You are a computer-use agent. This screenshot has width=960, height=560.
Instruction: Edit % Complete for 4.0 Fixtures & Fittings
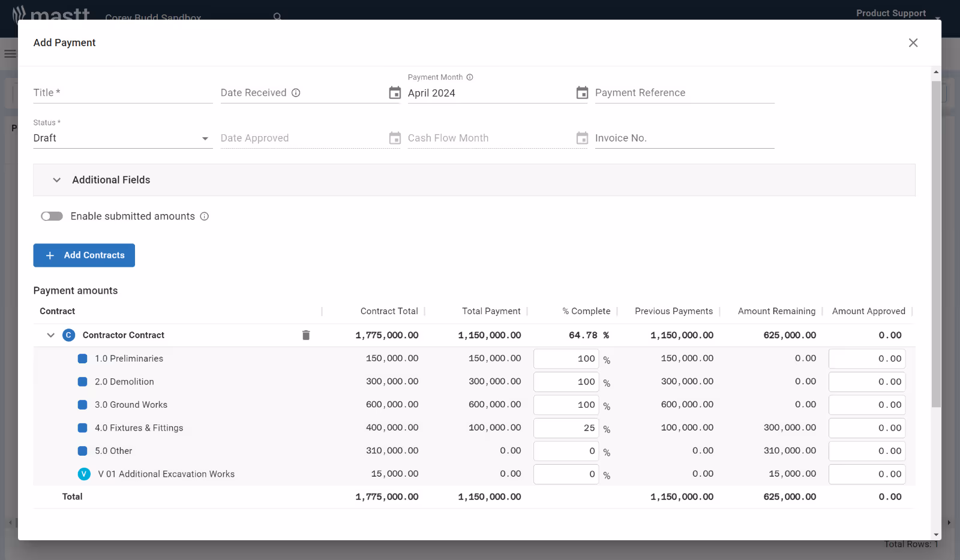pos(566,428)
